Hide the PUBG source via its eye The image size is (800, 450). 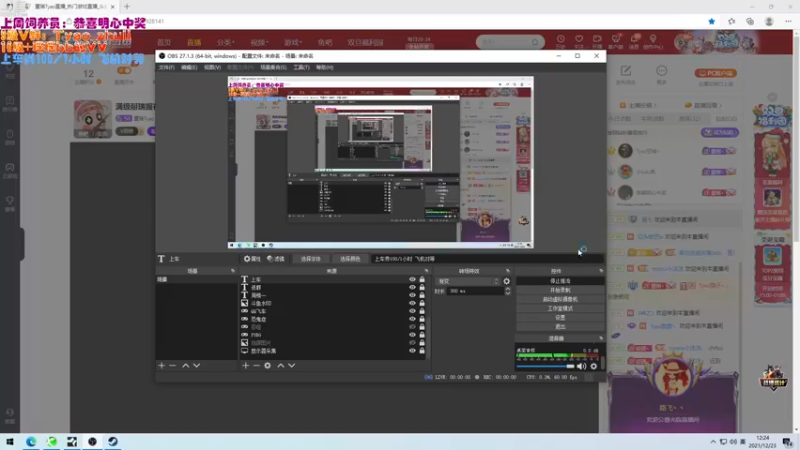pyautogui.click(x=412, y=335)
